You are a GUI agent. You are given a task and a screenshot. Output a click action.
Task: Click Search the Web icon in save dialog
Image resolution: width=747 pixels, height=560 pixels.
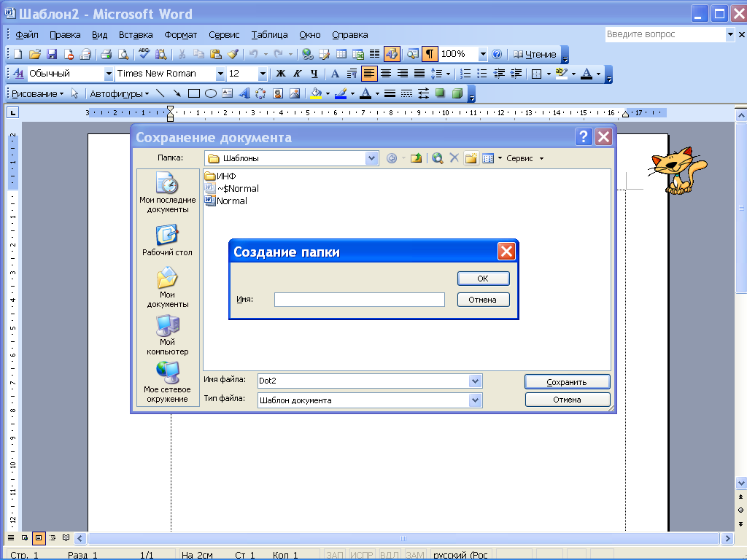coord(438,158)
